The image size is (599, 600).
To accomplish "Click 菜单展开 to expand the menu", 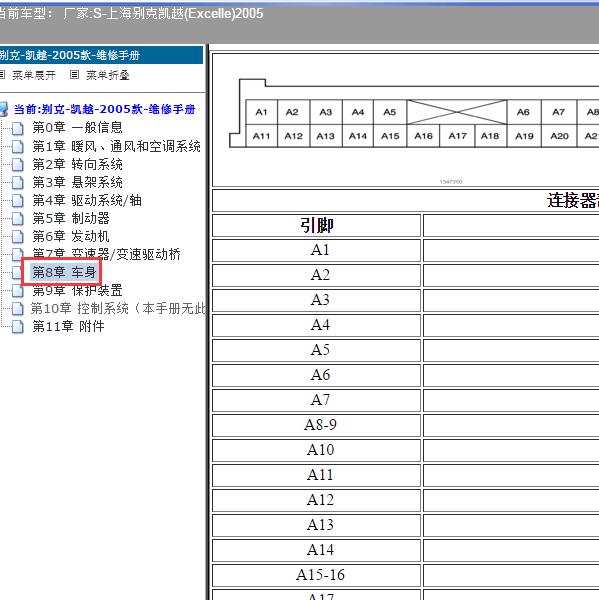I will point(34,75).
